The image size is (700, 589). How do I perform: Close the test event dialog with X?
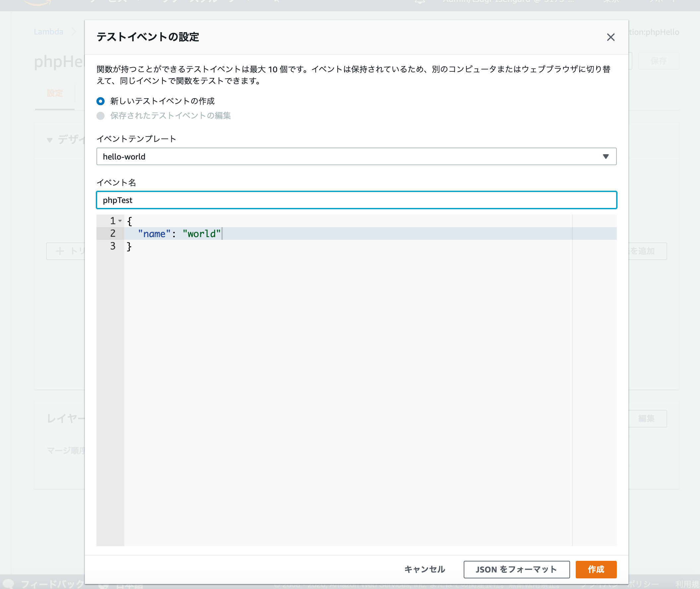[610, 37]
